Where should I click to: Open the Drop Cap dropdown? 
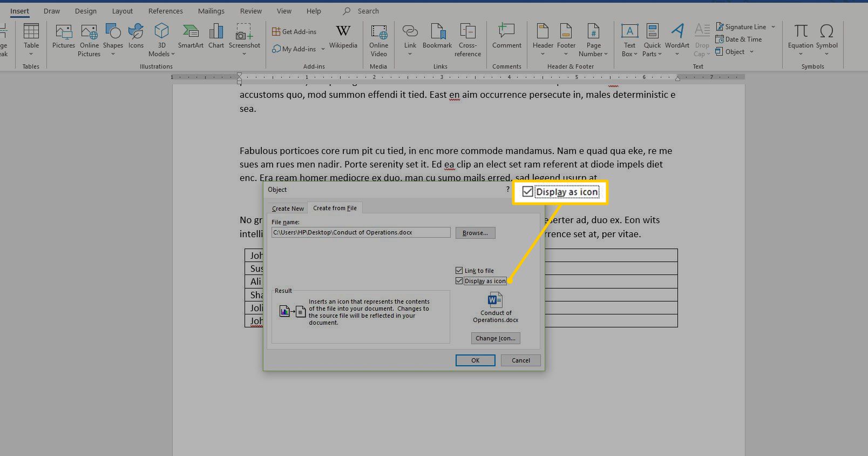pyautogui.click(x=702, y=40)
